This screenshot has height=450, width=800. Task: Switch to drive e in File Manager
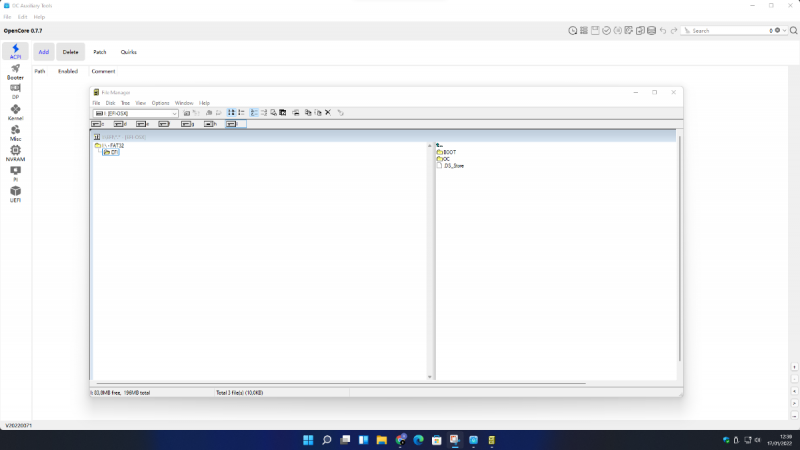click(x=143, y=124)
